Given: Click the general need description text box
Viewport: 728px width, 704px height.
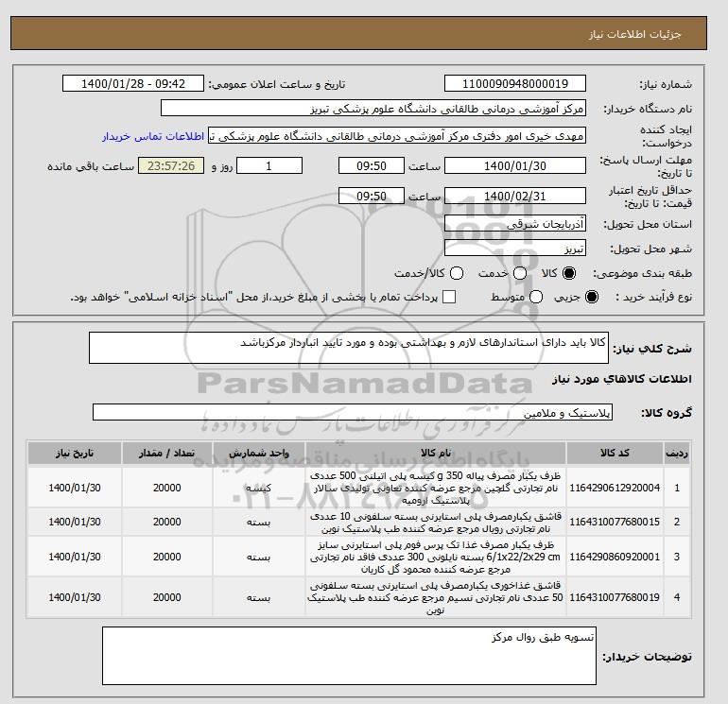Looking at the screenshot, I should (349, 348).
